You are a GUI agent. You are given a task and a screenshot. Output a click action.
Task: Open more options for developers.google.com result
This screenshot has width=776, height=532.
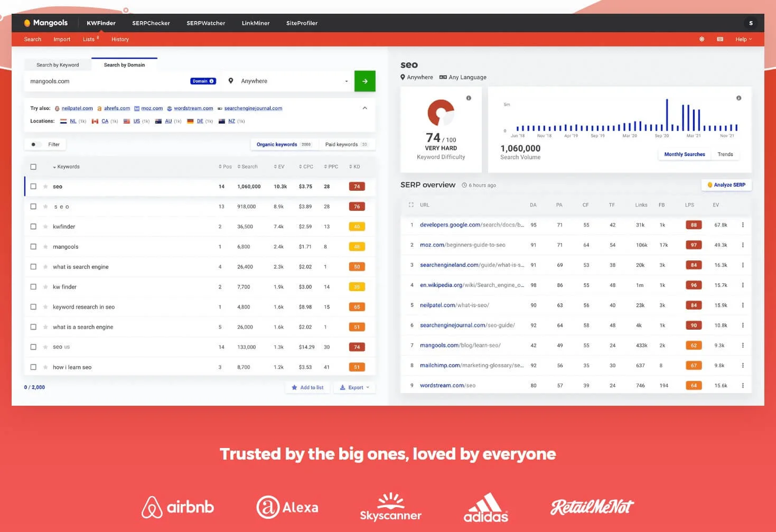[x=743, y=225]
